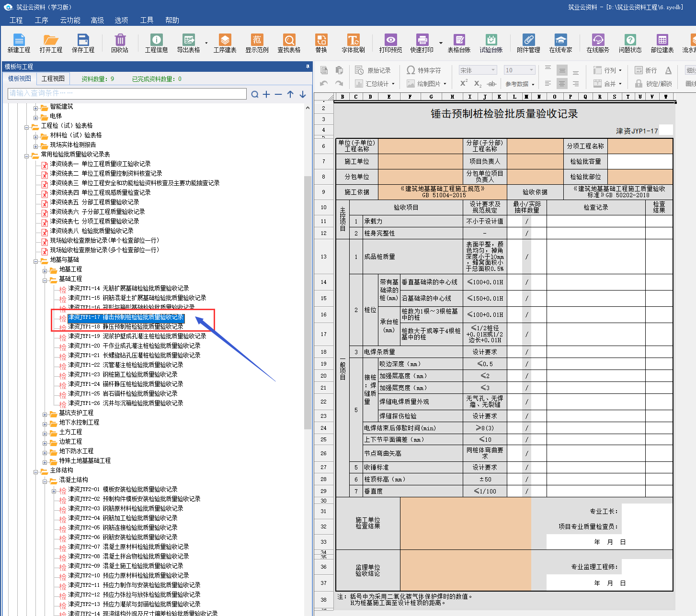Toggle left horizontal alignment
696x616 pixels.
tap(548, 84)
